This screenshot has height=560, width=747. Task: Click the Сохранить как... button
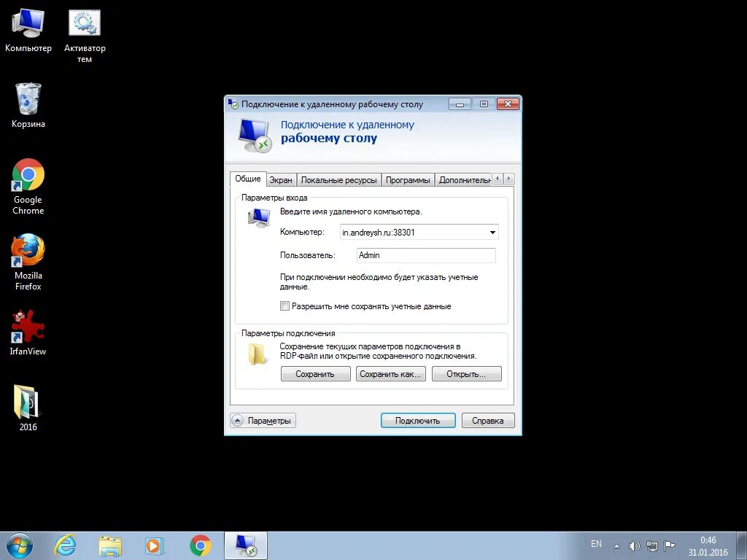click(390, 374)
